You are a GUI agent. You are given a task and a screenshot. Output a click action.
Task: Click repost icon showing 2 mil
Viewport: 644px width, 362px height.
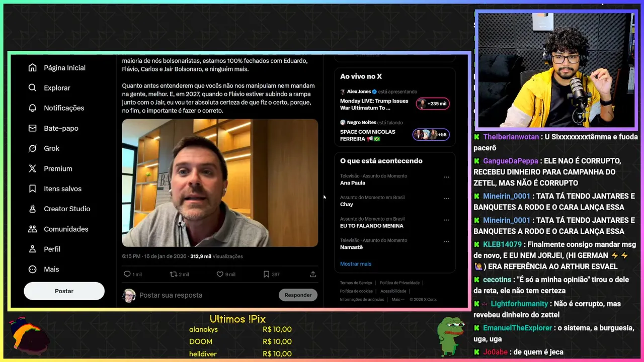click(174, 274)
